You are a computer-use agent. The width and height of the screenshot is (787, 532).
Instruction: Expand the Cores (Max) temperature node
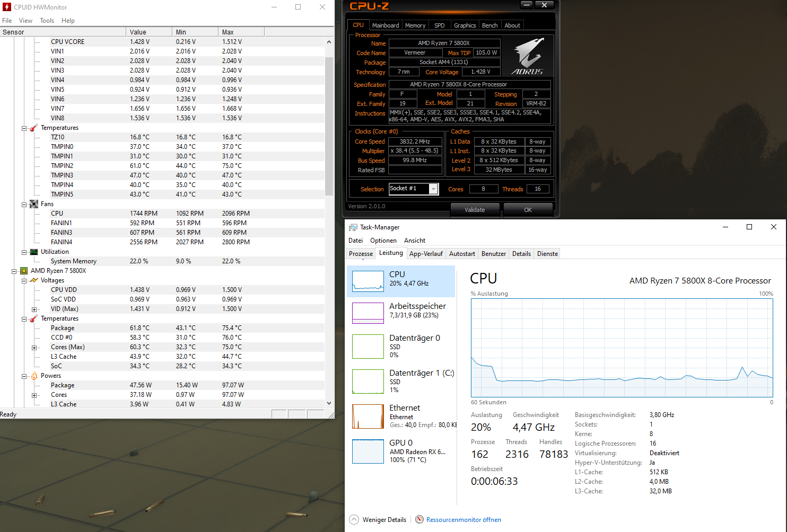pyautogui.click(x=34, y=348)
